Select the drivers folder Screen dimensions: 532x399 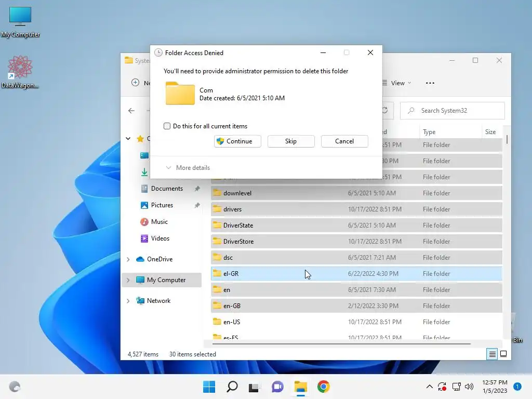point(356,209)
